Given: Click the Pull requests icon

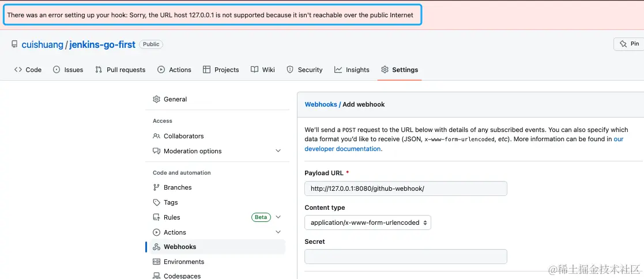Looking at the screenshot, I should point(99,70).
